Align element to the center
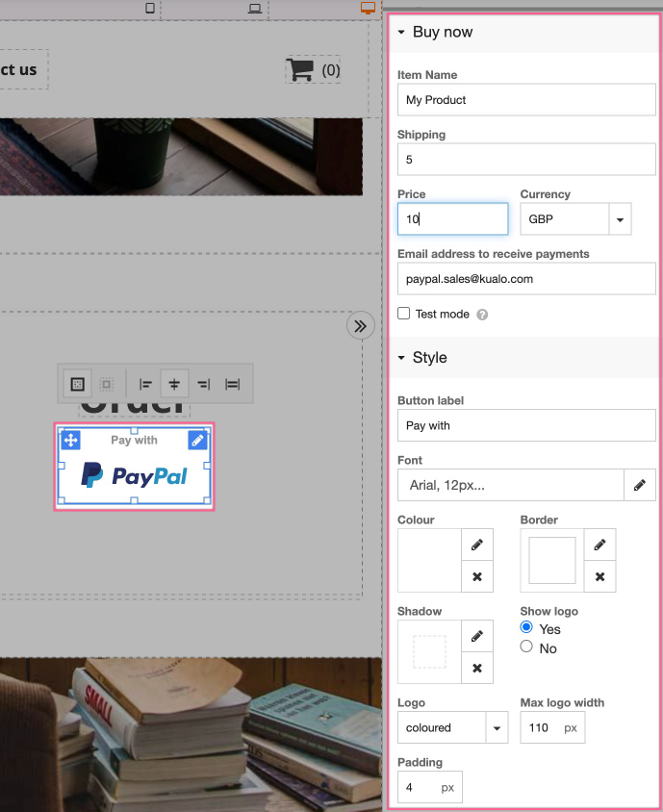 pos(174,384)
